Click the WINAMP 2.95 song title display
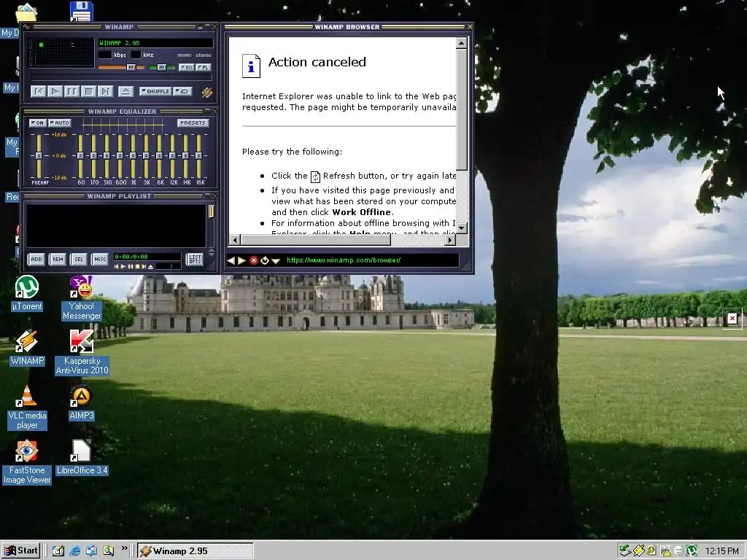This screenshot has width=747, height=560. (x=155, y=43)
